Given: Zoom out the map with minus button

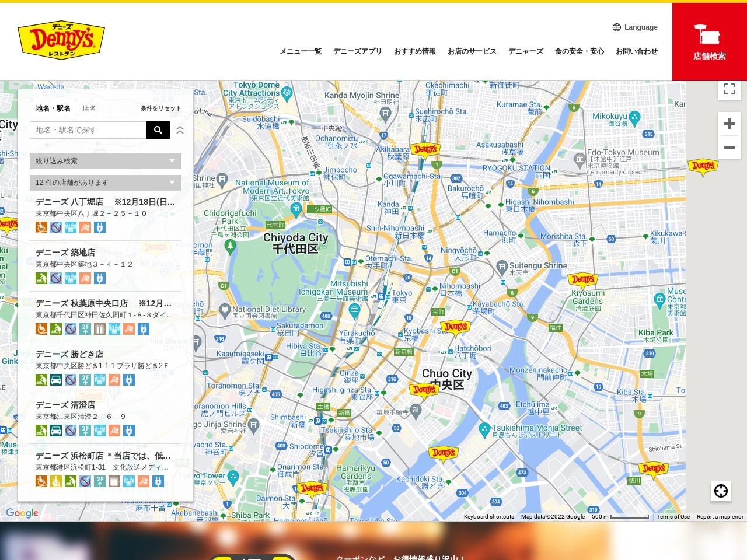Looking at the screenshot, I should pos(729,148).
